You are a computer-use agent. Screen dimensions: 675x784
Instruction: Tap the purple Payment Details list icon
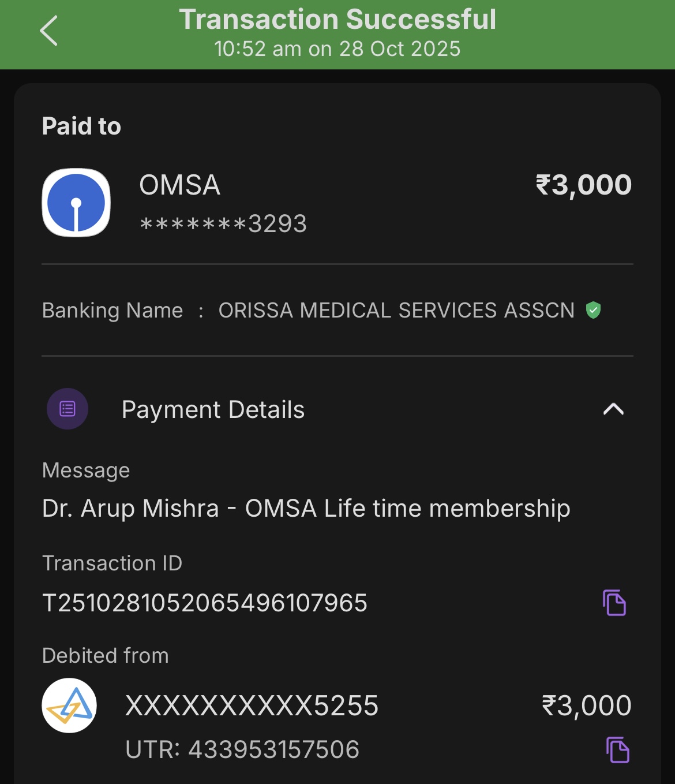click(67, 409)
